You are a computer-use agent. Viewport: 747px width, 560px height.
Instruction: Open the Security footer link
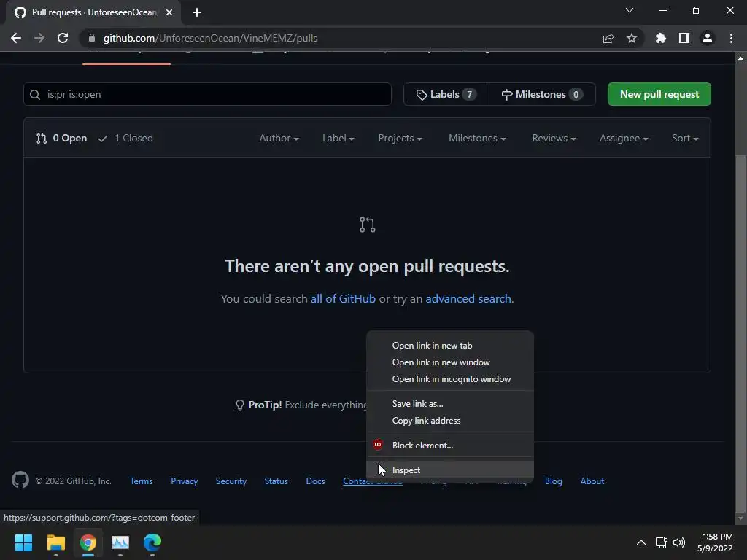tap(231, 481)
